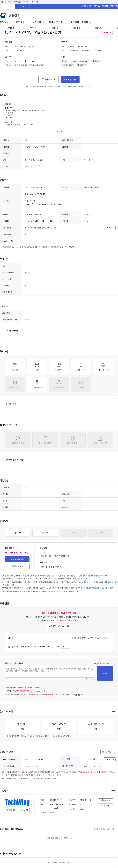Jump to the 전형방법 section tab

point(98,28)
